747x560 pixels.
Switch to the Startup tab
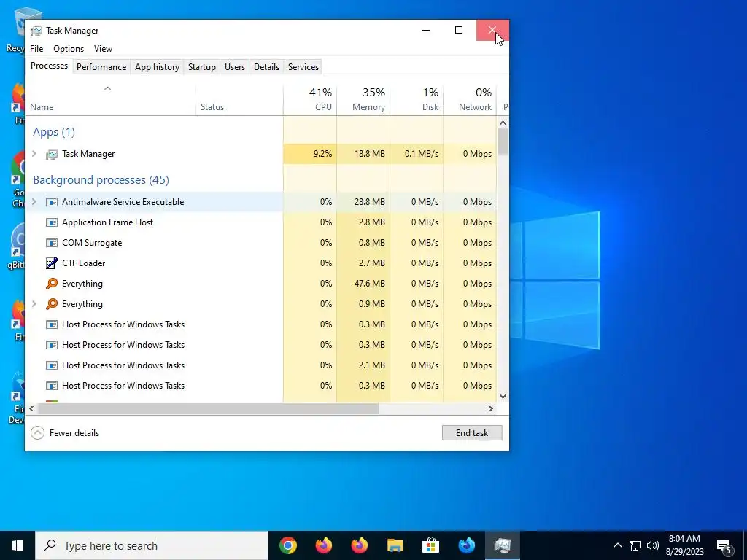click(x=202, y=67)
